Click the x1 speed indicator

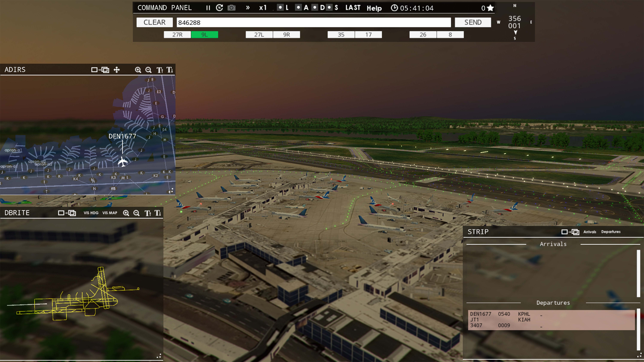point(263,8)
